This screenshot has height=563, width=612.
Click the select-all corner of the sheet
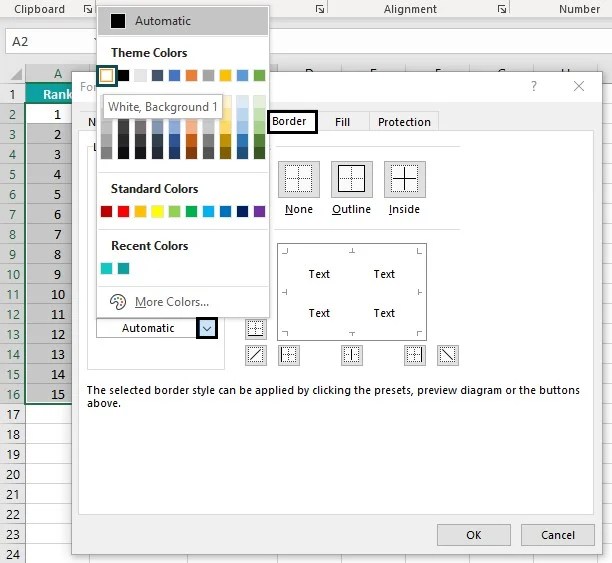tap(15, 73)
